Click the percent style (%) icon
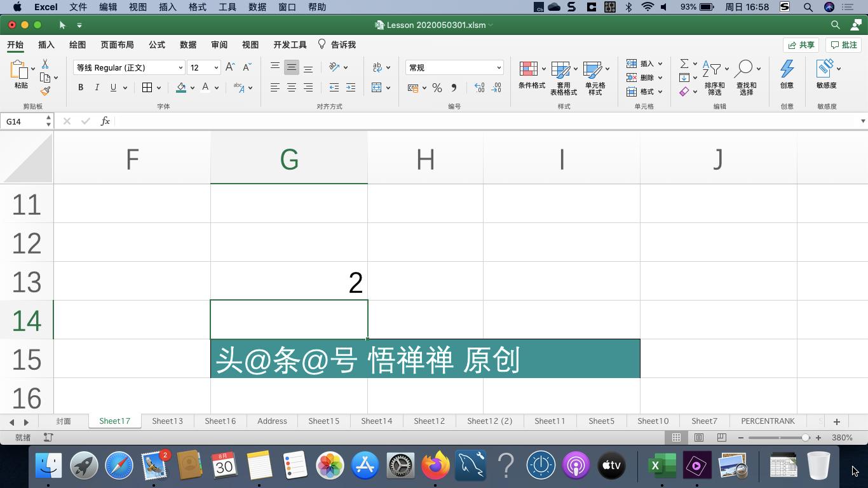868x488 pixels. click(x=437, y=88)
